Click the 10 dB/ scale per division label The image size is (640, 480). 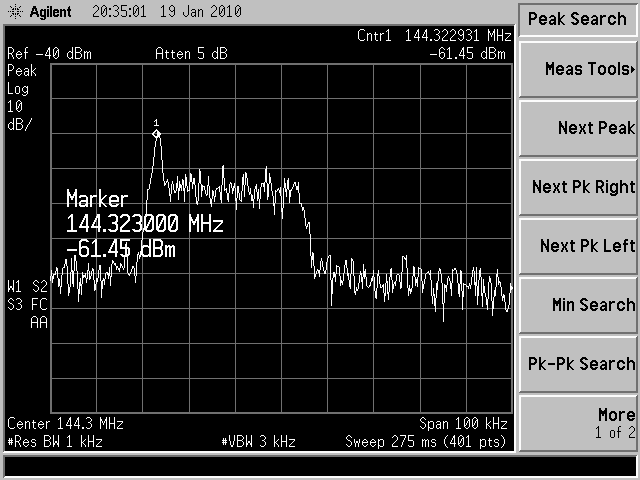click(19, 116)
